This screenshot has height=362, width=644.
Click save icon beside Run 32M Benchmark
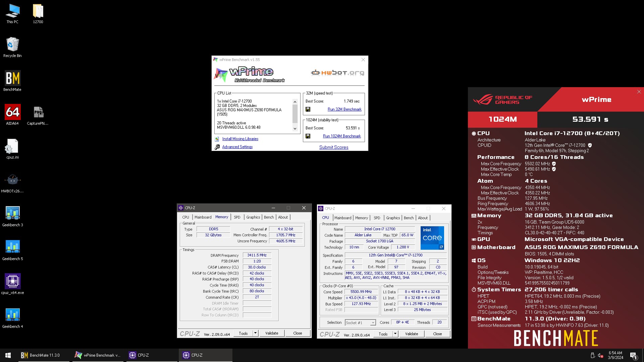click(308, 109)
